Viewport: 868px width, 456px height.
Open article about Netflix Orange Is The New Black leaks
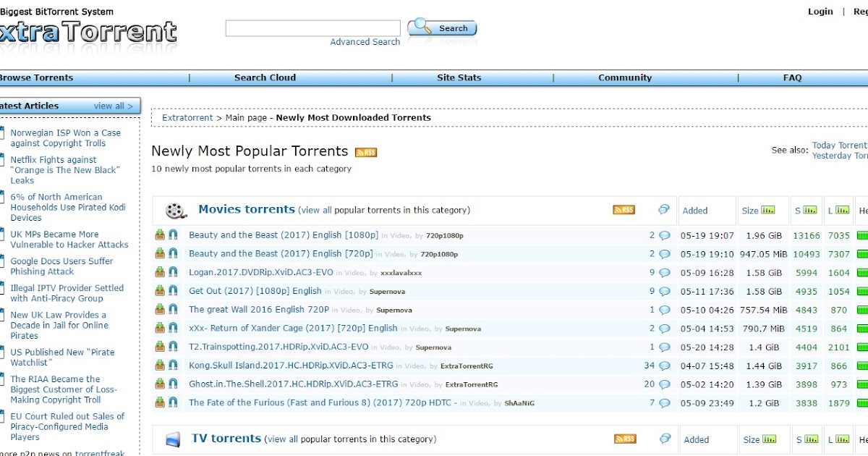click(x=65, y=169)
